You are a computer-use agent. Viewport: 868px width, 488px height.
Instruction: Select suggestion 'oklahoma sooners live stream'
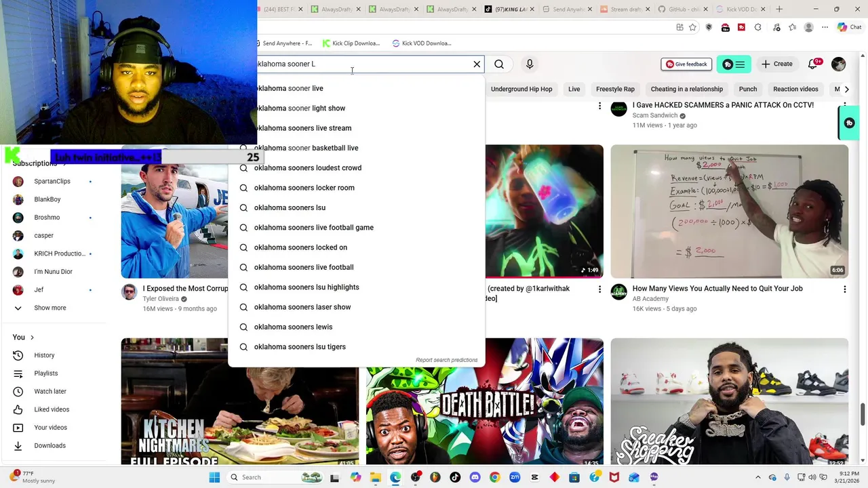356,128
